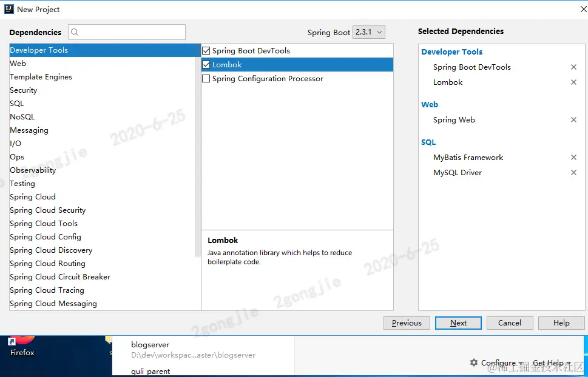Viewport: 588px width, 377px height.
Task: Select the Spring Cloud Tools category
Action: (103, 224)
